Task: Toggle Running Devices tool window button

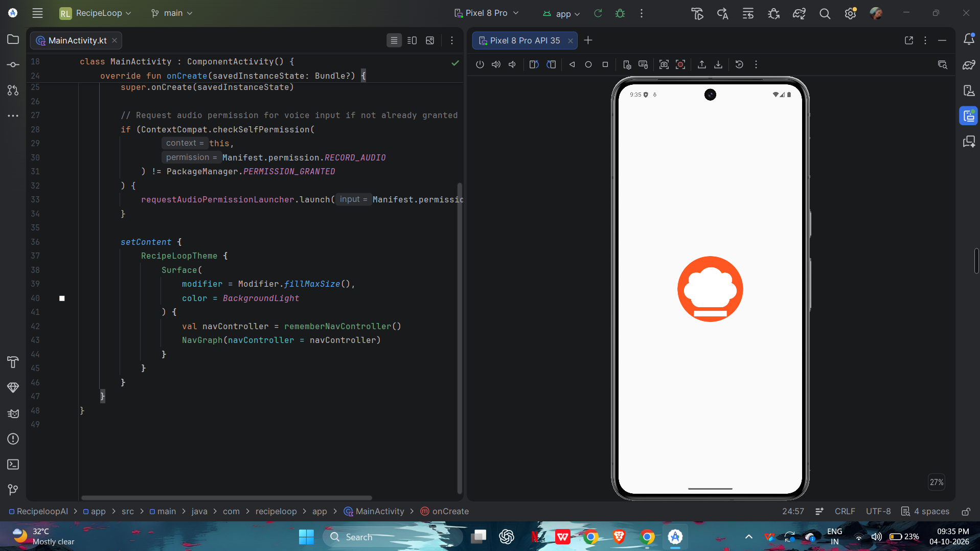Action: coord(969,116)
